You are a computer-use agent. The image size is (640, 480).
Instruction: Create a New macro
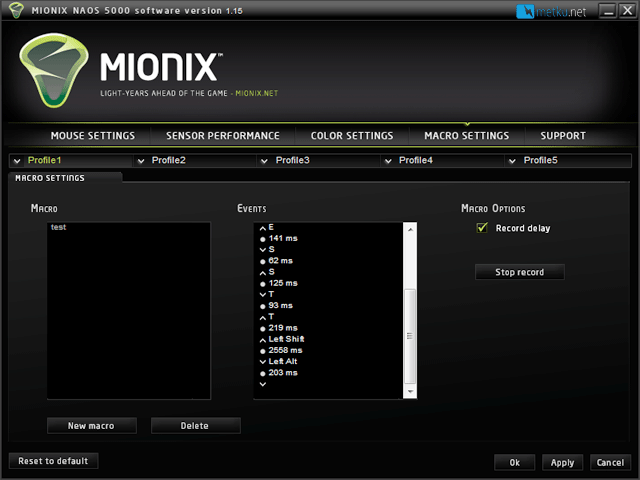tap(91, 426)
